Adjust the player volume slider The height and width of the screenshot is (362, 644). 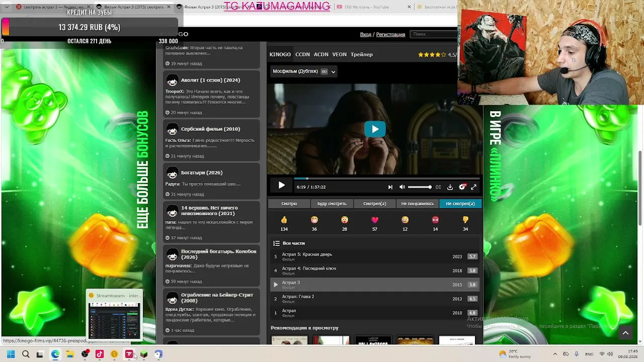pyautogui.click(x=419, y=187)
